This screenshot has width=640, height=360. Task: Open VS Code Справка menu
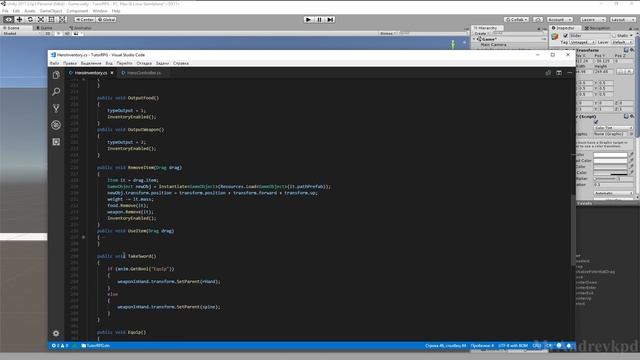pyautogui.click(x=181, y=63)
